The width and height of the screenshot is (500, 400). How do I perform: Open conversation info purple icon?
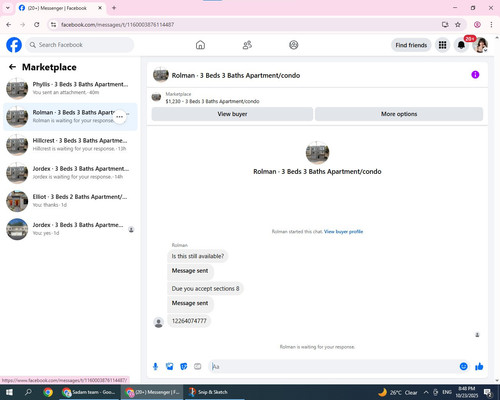point(475,75)
